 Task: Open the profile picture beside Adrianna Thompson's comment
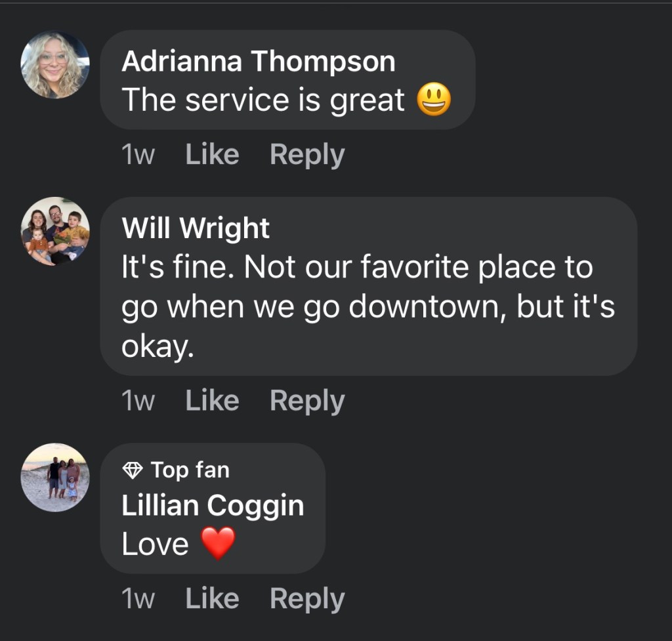click(55, 65)
